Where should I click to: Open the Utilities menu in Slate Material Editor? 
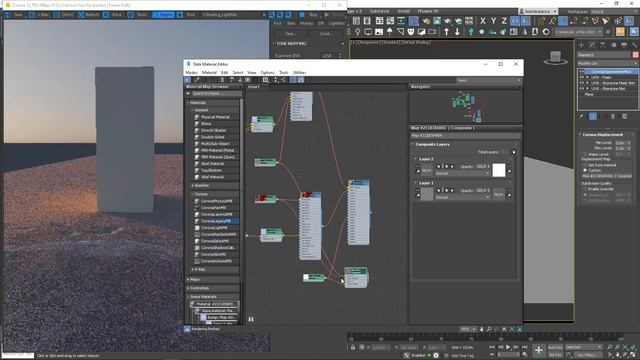point(299,73)
